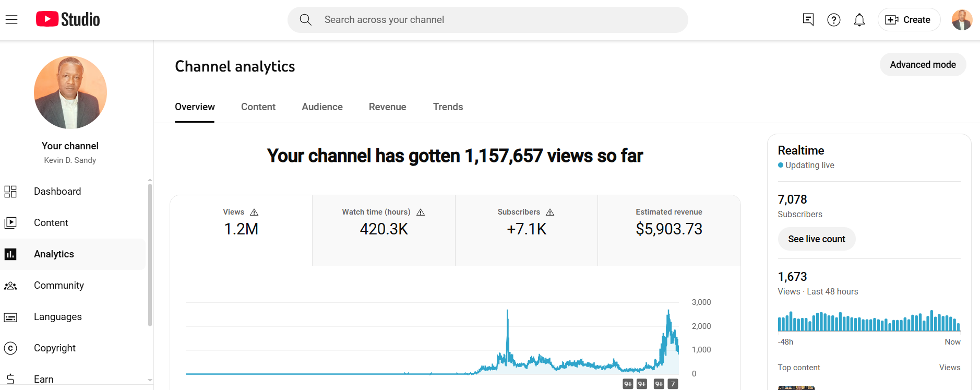This screenshot has width=980, height=390.
Task: Click the 7,078 subscribers realtime figure
Action: click(792, 199)
